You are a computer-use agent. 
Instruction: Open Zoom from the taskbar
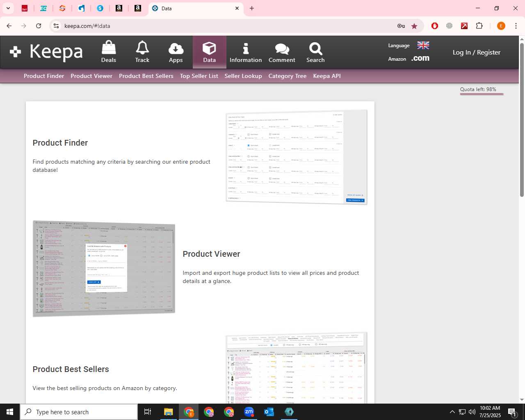(x=249, y=412)
